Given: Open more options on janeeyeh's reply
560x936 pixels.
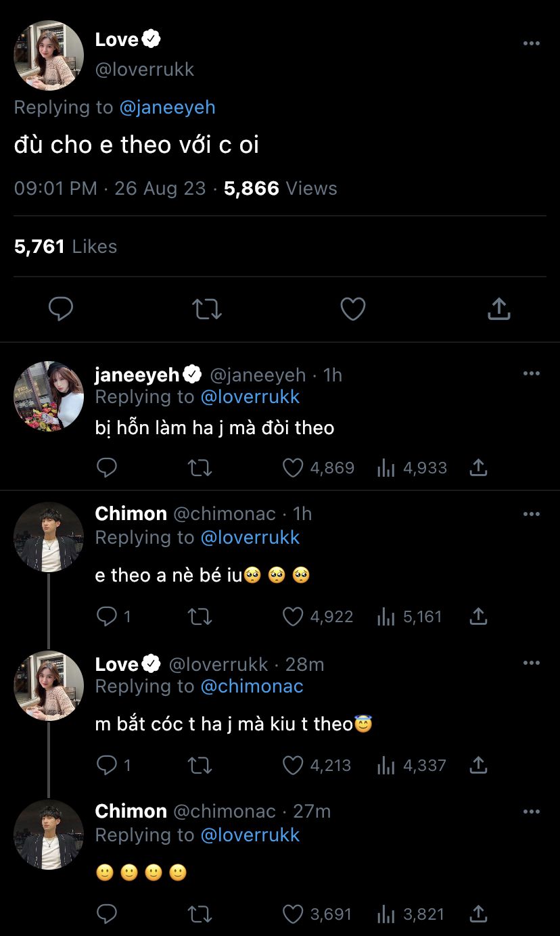Looking at the screenshot, I should 532,373.
